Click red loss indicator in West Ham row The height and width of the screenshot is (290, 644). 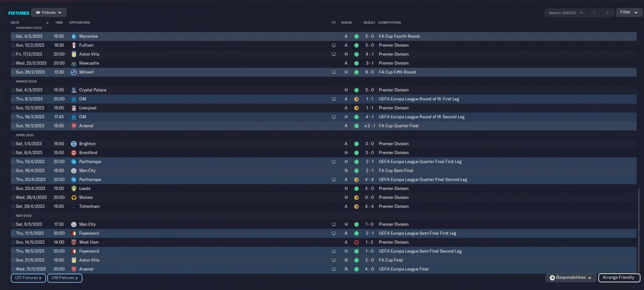pyautogui.click(x=356, y=243)
